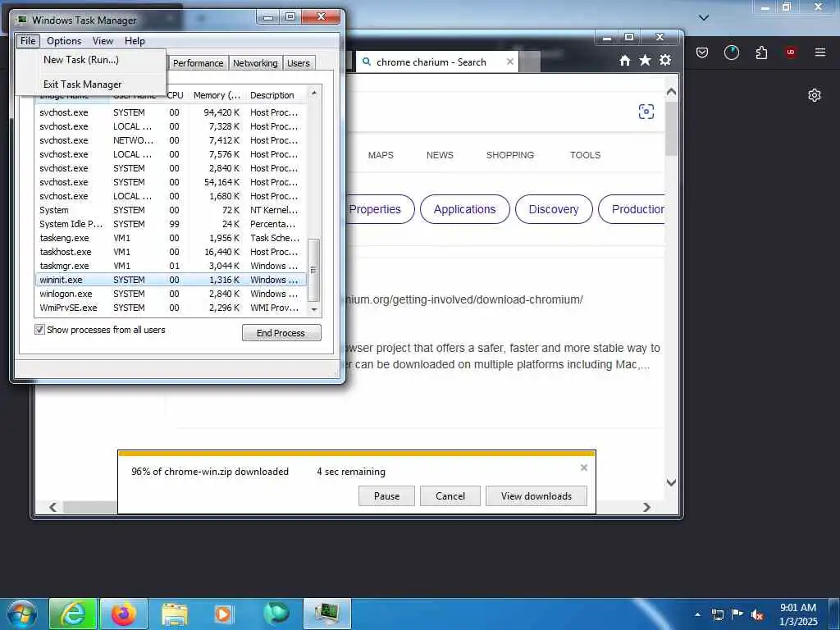The height and width of the screenshot is (630, 840).
Task: Open Firefox Pocket save icon
Action: pos(702,52)
